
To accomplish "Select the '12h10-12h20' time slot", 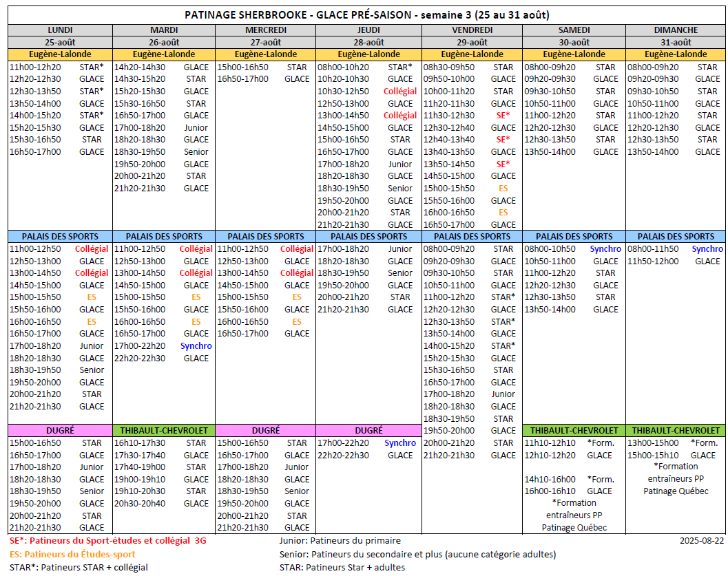I will click(x=550, y=456).
